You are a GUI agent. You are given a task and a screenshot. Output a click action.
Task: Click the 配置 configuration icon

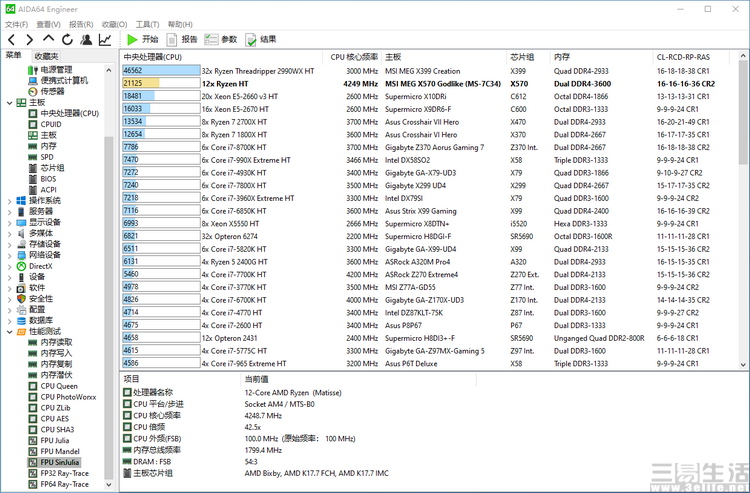pos(21,310)
